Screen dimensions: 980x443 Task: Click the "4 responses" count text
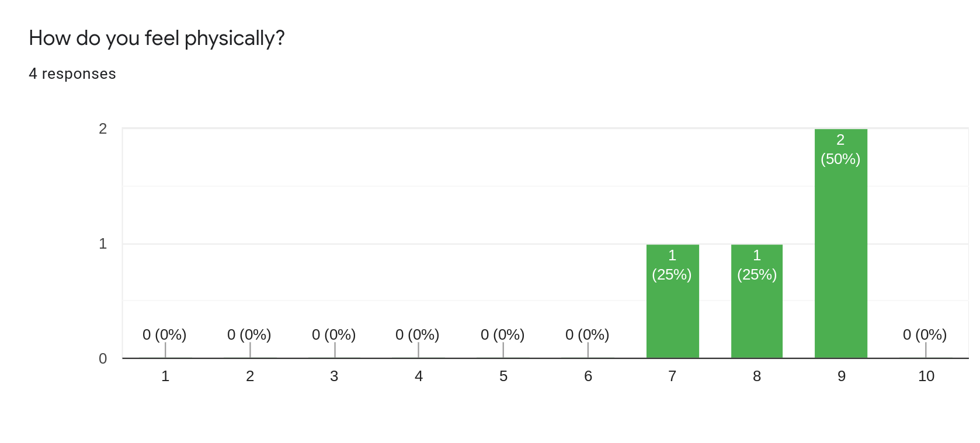tap(72, 74)
